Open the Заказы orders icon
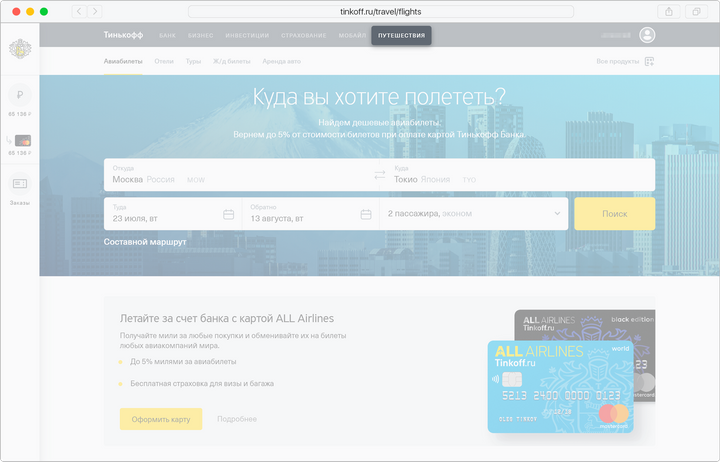 20,184
